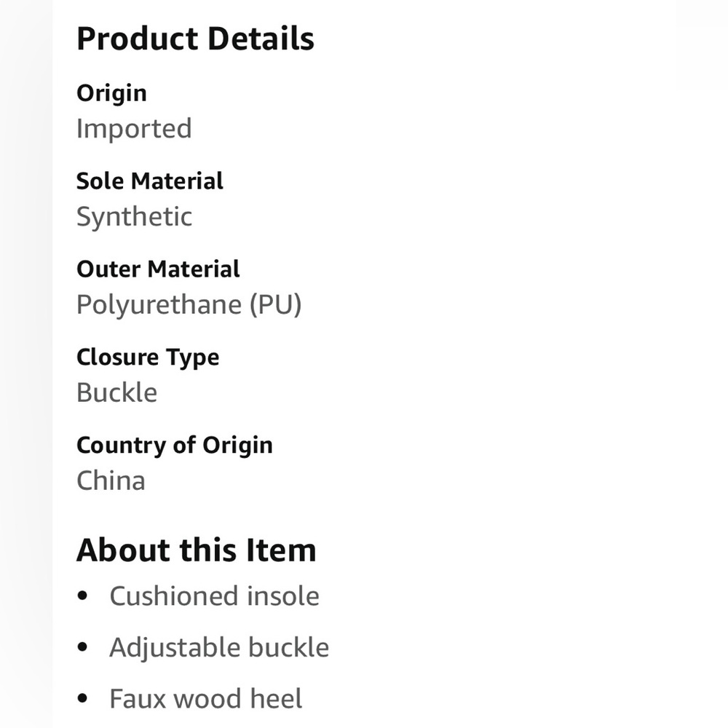Screen dimensions: 728x728
Task: Click the Buckle value text
Action: (117, 392)
